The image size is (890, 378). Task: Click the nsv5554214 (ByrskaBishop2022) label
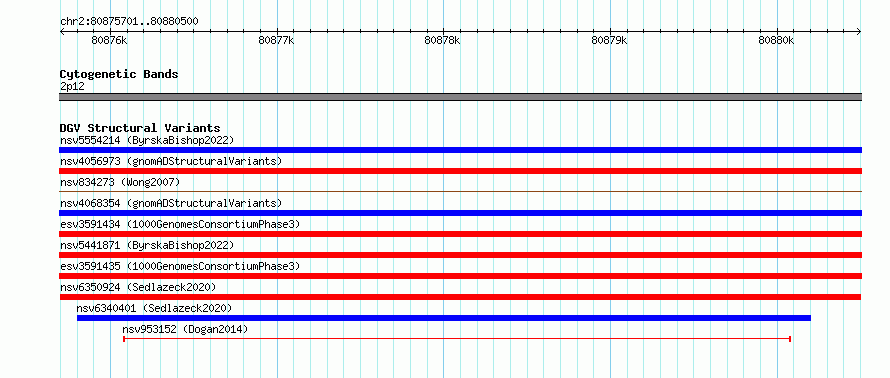click(x=147, y=140)
